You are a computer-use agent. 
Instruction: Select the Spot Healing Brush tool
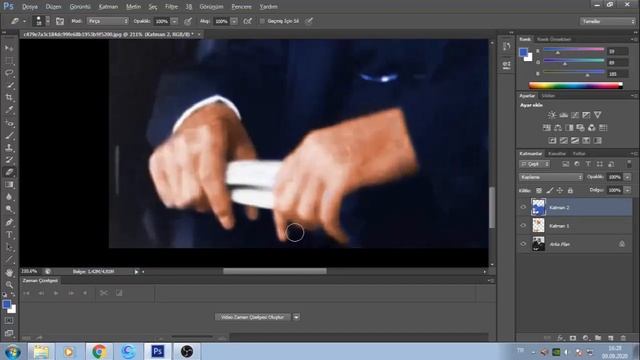[x=9, y=123]
